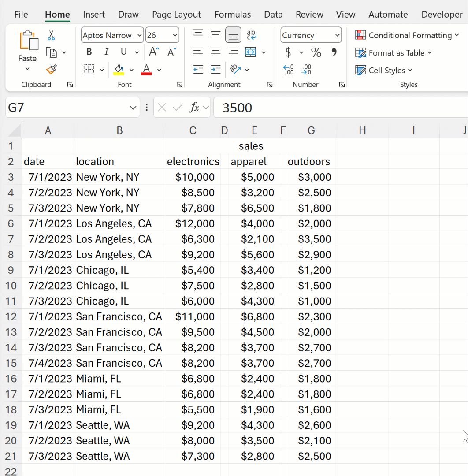Click the Increase Indent icon
This screenshot has width=468, height=476.
tap(216, 70)
